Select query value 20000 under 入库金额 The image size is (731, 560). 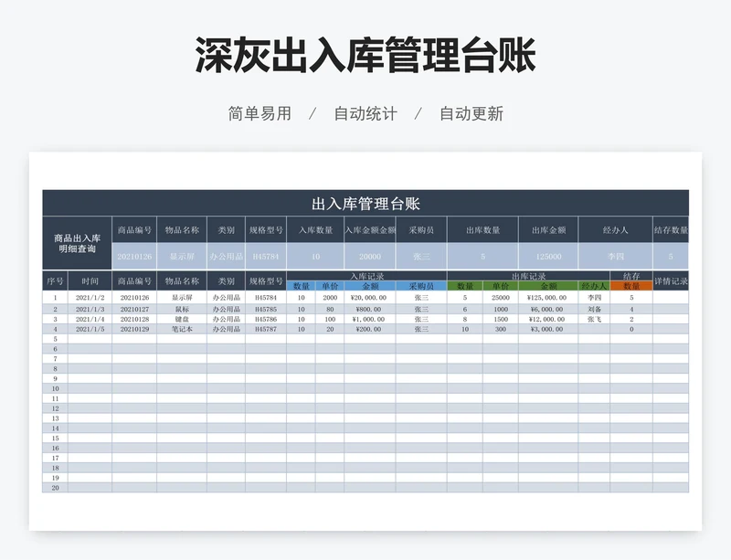370,257
